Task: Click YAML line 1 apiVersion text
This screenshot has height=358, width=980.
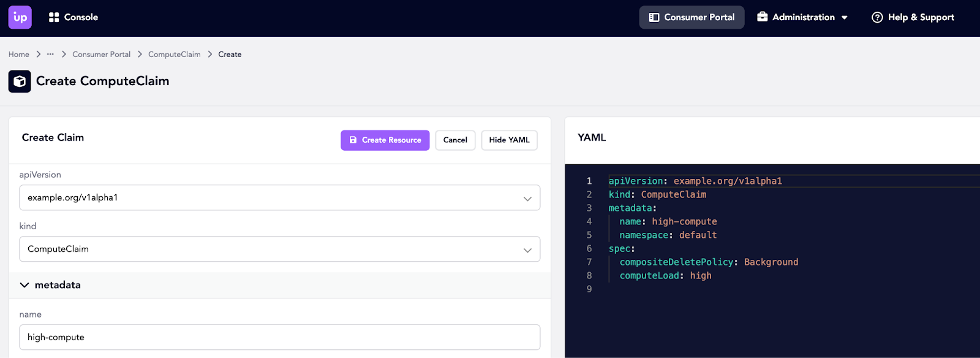Action: (x=695, y=181)
